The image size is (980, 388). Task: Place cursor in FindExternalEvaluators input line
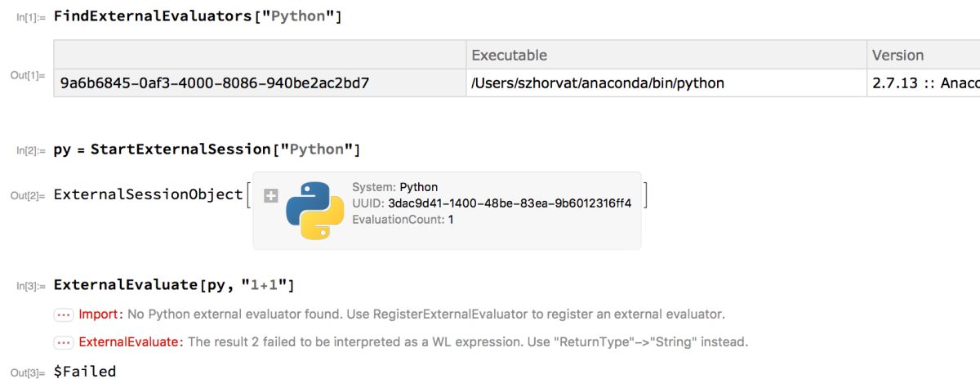tap(197, 16)
